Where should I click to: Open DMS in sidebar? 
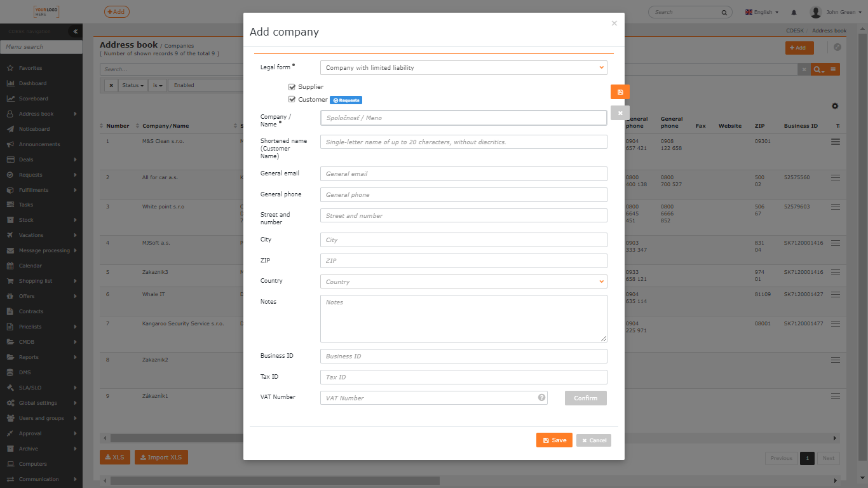tap(25, 372)
